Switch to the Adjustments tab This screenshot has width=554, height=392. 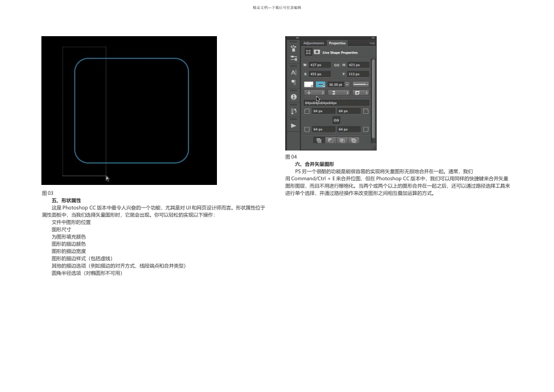tap(313, 43)
